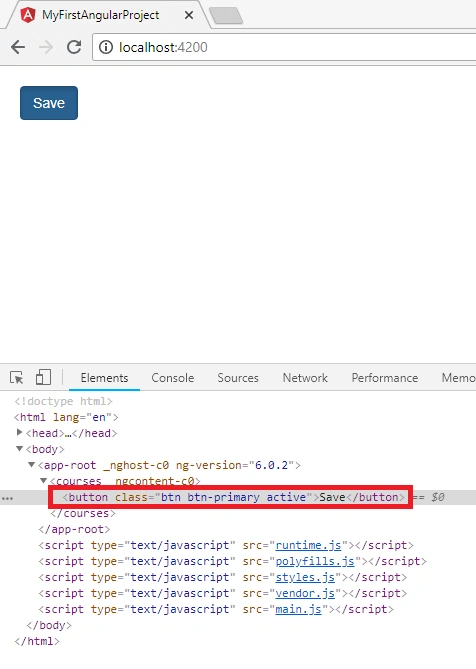The width and height of the screenshot is (476, 669).
Task: Switch to the Console tab
Action: [173, 378]
